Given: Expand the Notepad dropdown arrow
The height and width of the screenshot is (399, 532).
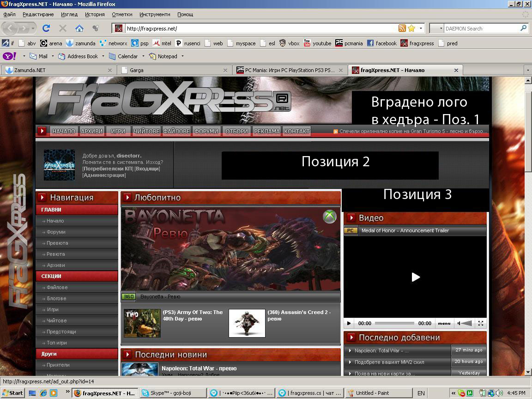Looking at the screenshot, I should [x=182, y=56].
